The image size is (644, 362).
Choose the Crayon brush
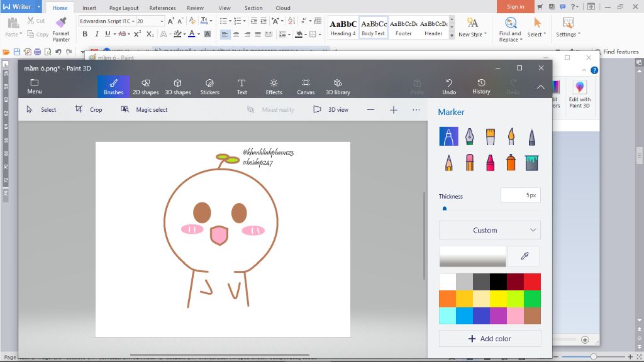[x=490, y=163]
